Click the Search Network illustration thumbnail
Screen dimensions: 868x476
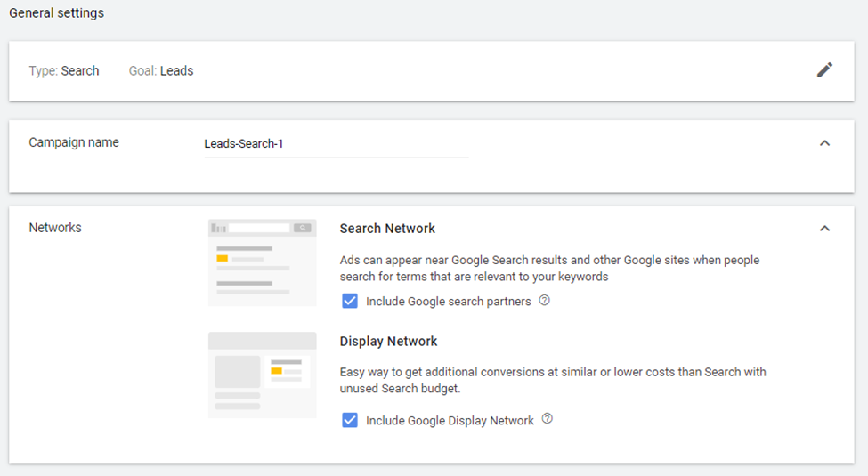pyautogui.click(x=263, y=262)
